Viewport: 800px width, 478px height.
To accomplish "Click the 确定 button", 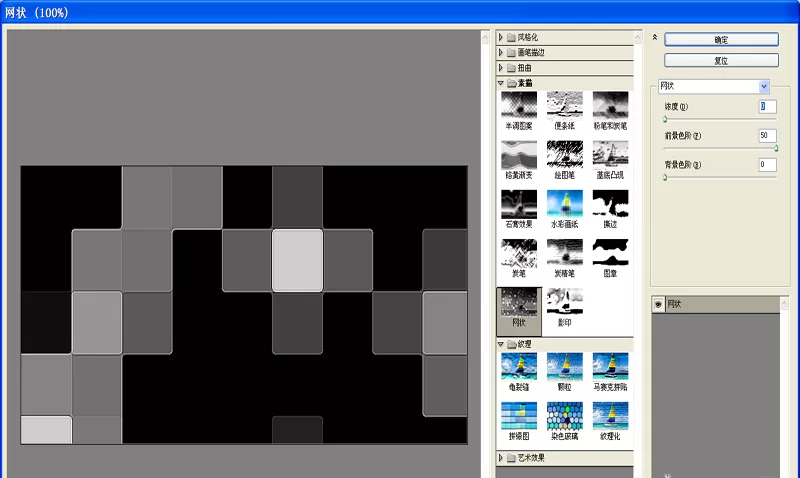I will pos(721,40).
